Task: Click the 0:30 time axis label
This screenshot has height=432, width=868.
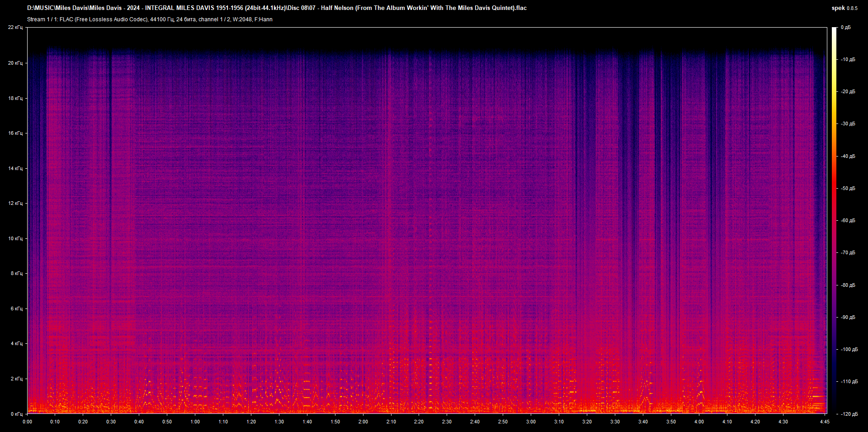Action: tap(111, 422)
